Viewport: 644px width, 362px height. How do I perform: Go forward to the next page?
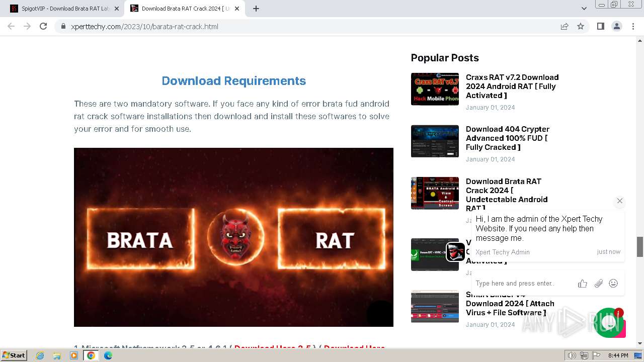27,26
